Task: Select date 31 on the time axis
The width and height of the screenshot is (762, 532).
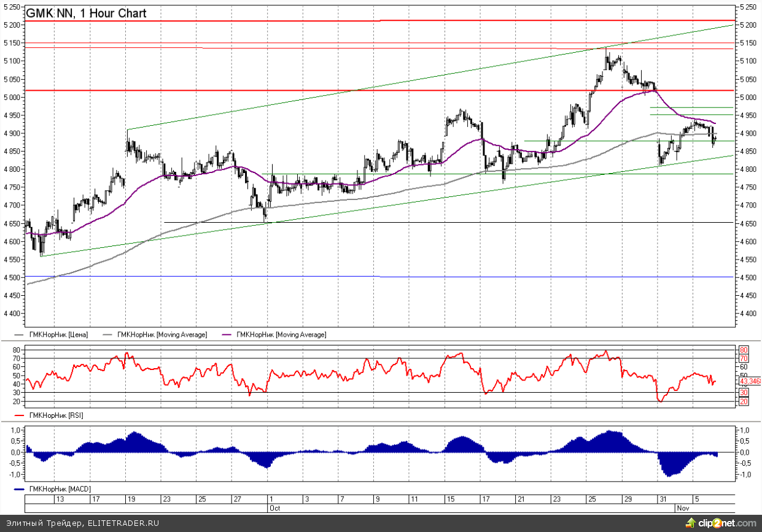Action: pos(661,499)
